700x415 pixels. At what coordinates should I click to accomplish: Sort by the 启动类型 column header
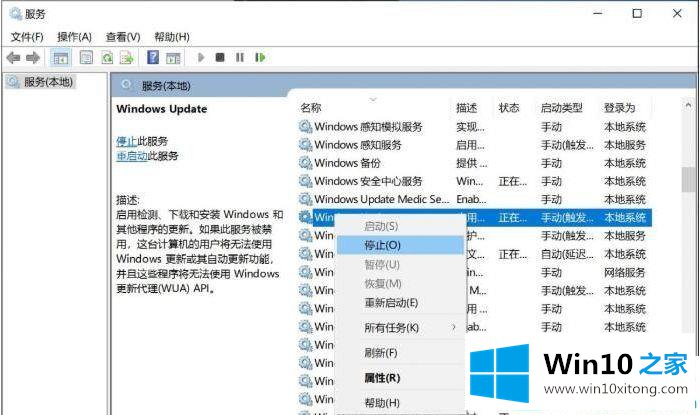(x=562, y=108)
